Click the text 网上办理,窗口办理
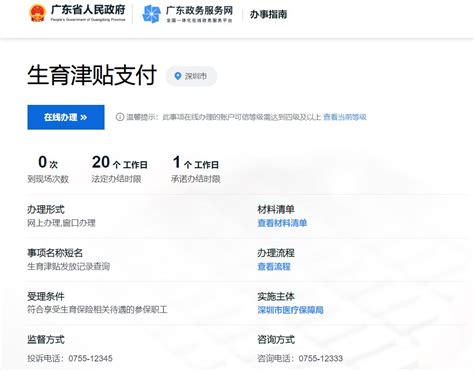The width and height of the screenshot is (474, 371). [61, 223]
